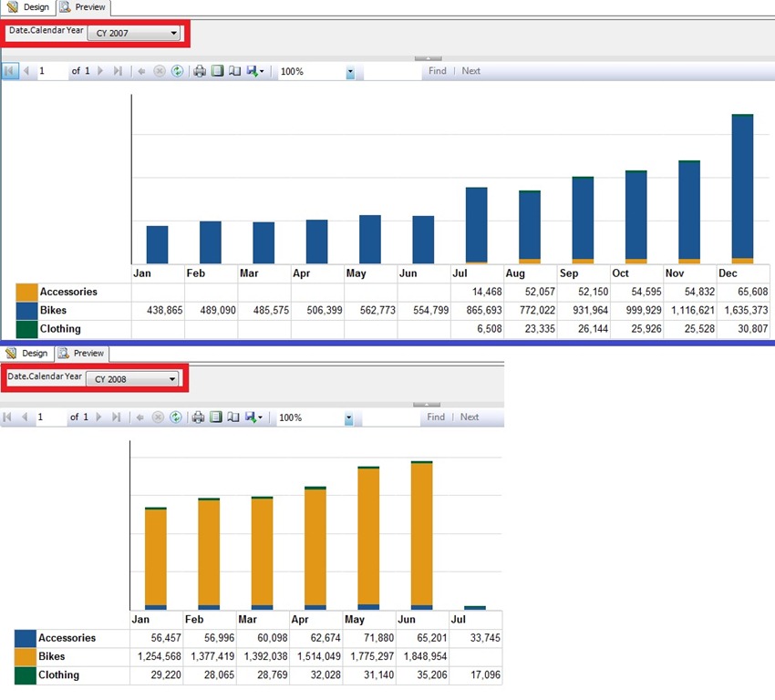Select Bikes value 438,865 for Jan 2007

point(165,311)
